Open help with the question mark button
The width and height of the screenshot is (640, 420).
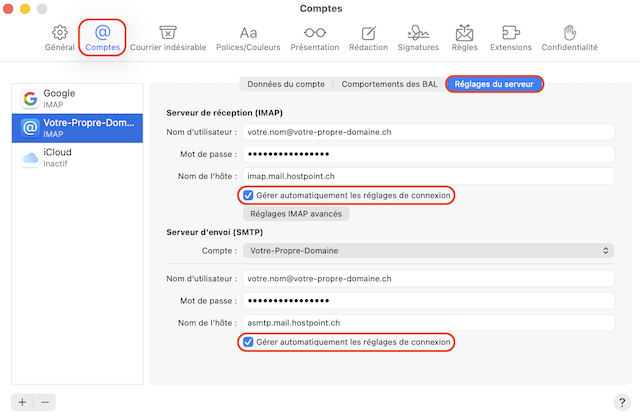pos(622,402)
